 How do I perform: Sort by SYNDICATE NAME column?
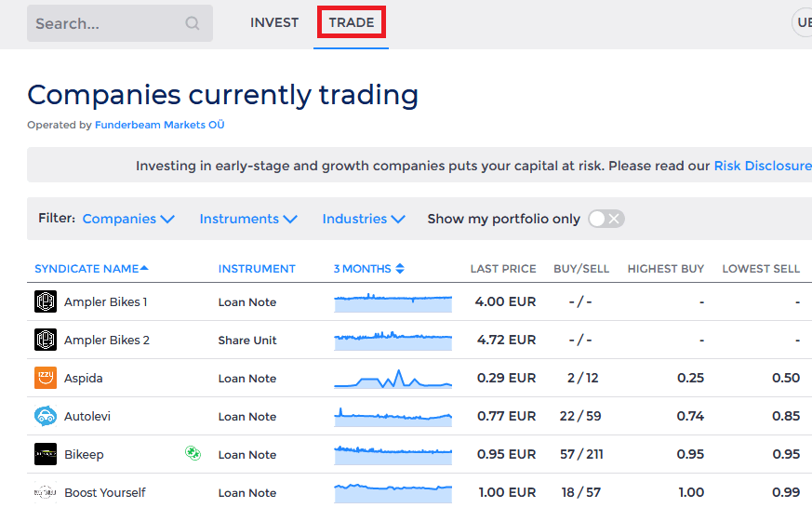(87, 269)
